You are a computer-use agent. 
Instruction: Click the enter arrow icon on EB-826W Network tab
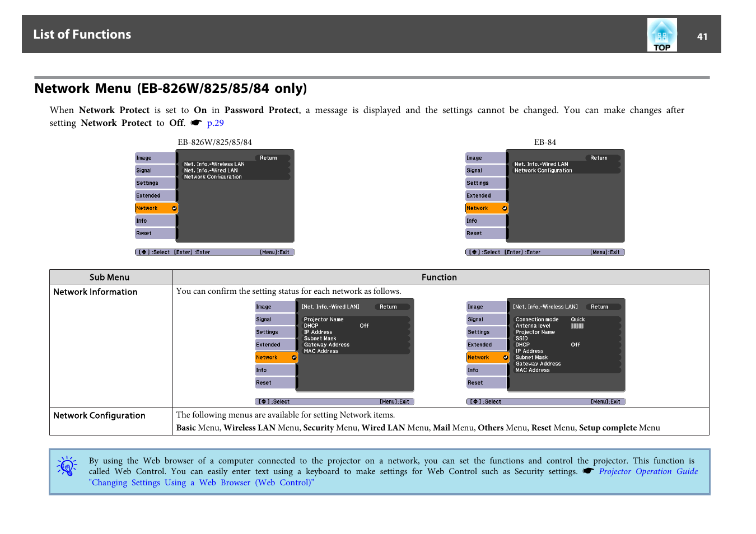pyautogui.click(x=174, y=208)
